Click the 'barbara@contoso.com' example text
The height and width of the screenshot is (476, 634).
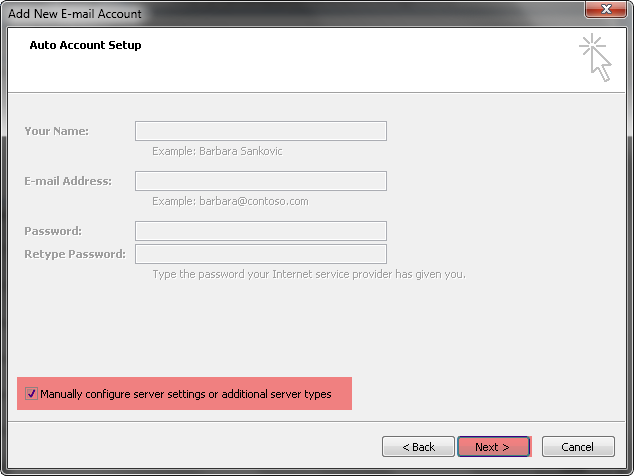(254, 201)
